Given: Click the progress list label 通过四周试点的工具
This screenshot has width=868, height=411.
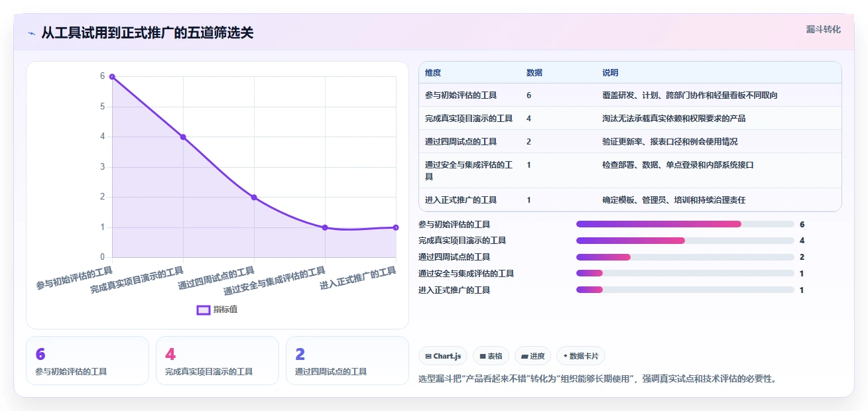Looking at the screenshot, I should point(454,257).
